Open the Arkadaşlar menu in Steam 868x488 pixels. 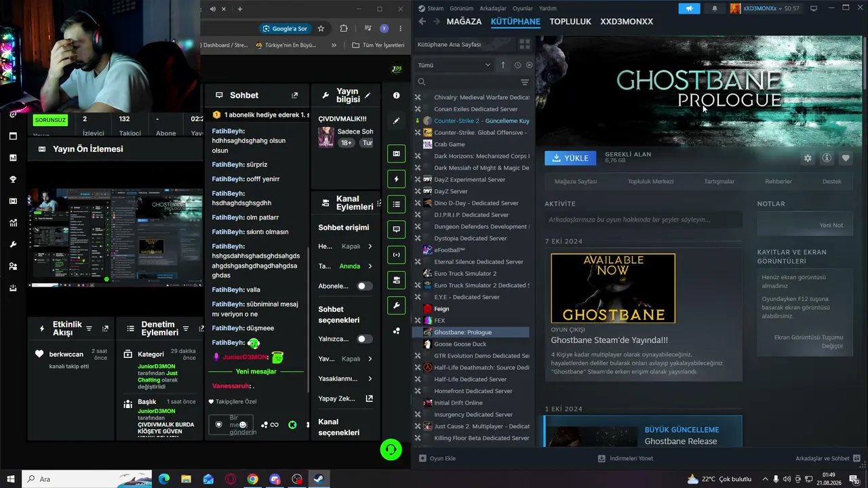pos(493,8)
